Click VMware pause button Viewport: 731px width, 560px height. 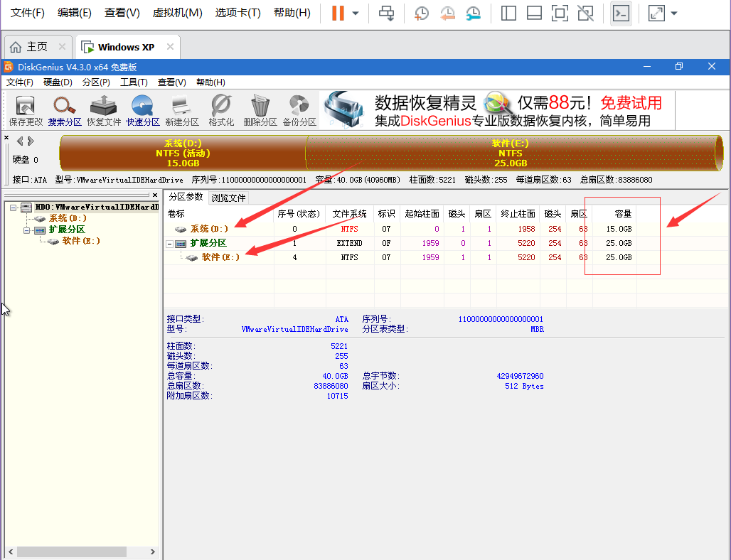[338, 13]
